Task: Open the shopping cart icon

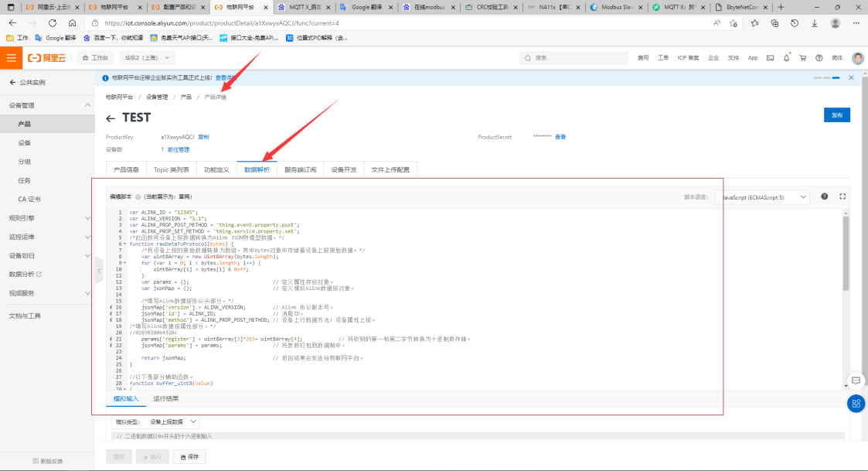Action: pos(802,58)
